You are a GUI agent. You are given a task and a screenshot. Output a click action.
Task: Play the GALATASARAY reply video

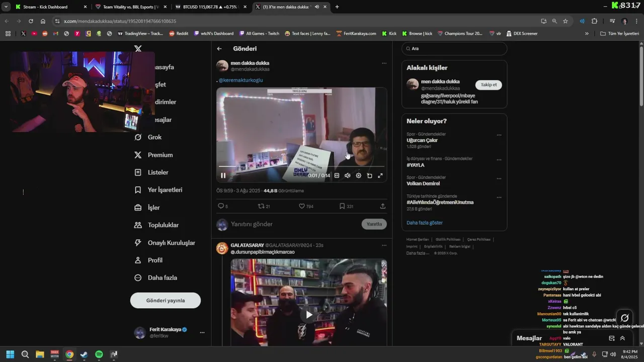pyautogui.click(x=309, y=315)
